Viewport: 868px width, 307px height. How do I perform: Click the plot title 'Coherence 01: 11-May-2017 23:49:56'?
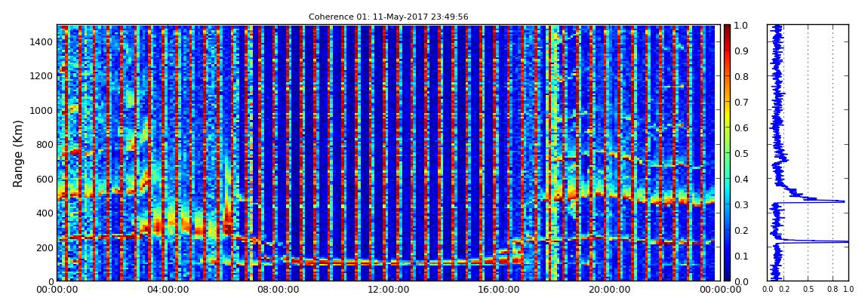click(x=388, y=17)
